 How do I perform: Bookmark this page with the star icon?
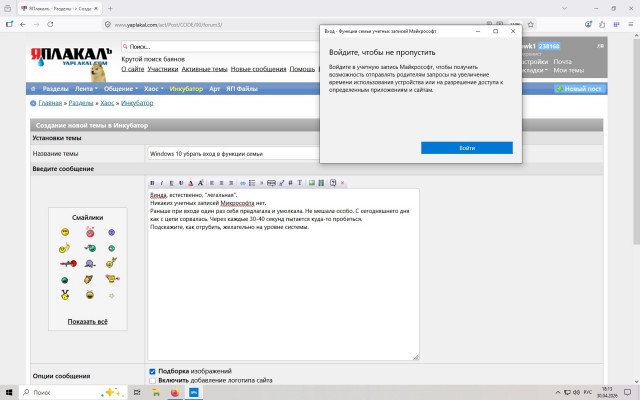(x=531, y=24)
